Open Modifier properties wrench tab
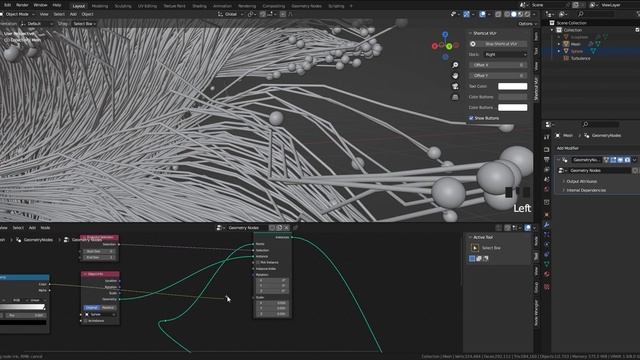 click(x=547, y=225)
